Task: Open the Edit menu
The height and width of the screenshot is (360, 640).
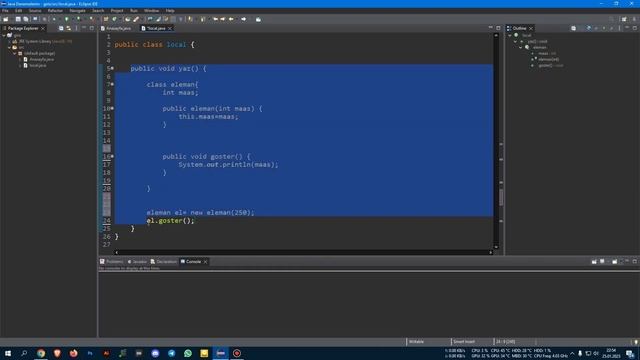Action: [18, 11]
